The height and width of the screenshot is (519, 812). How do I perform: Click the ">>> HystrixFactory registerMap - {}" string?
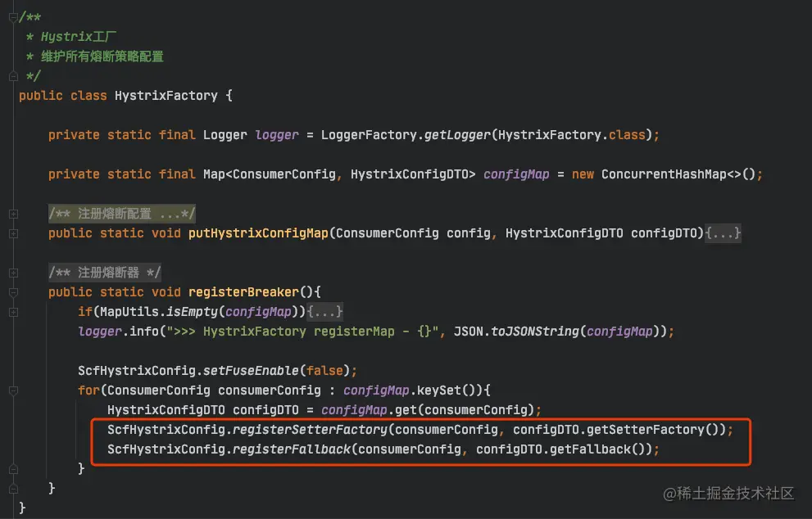tap(303, 332)
